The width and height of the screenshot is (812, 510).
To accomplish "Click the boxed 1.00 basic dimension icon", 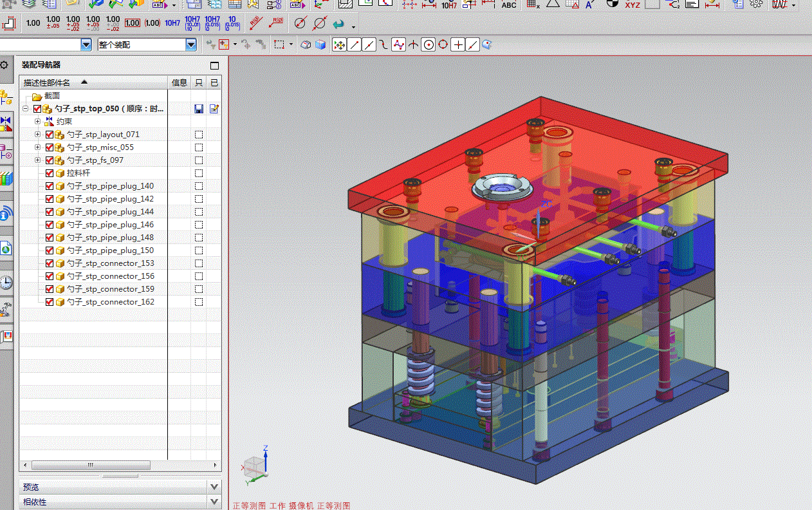I will click(132, 24).
